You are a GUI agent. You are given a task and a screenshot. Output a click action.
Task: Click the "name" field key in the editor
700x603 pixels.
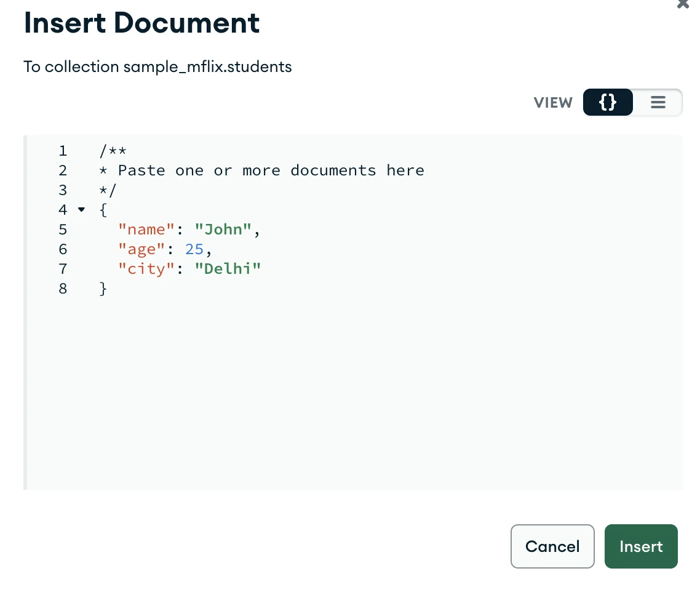146,229
